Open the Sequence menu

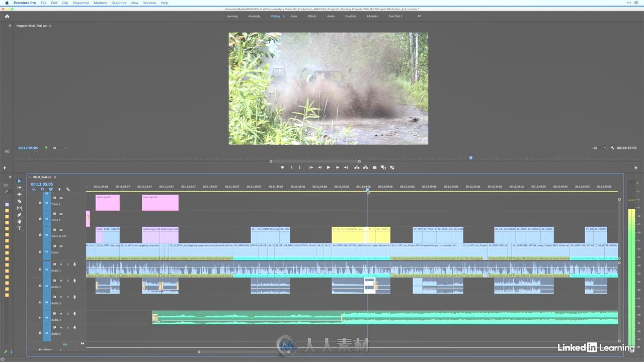[x=80, y=3]
